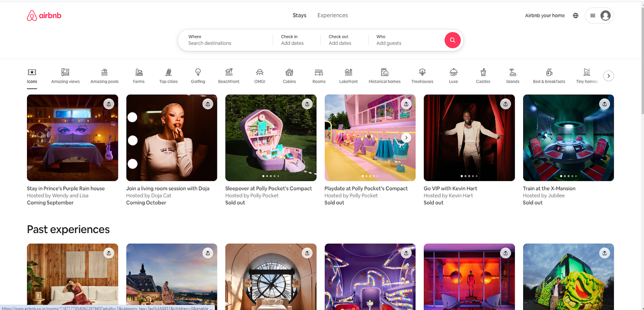644x310 pixels.
Task: Open Go VIP with Kevin Hart title
Action: point(450,188)
